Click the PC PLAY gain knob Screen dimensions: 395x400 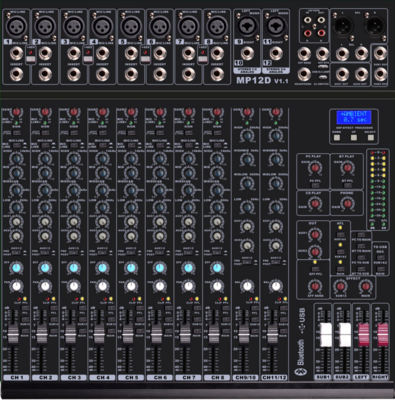(315, 168)
